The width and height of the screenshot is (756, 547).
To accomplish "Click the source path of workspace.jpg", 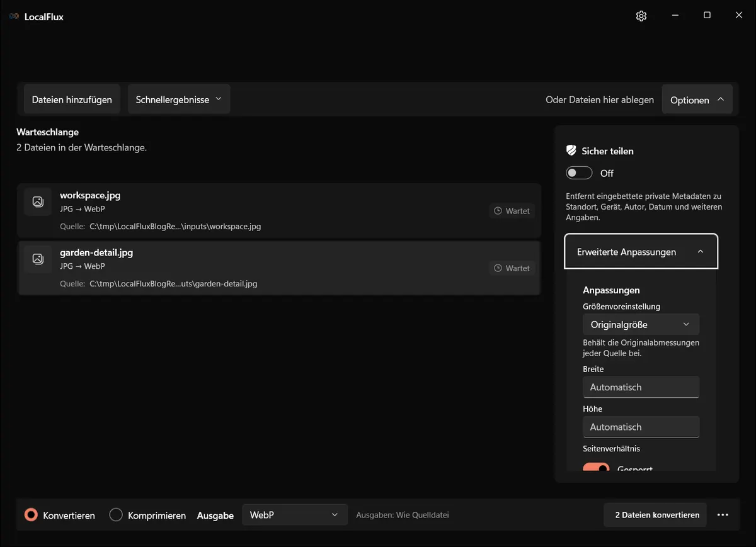I will coord(175,227).
